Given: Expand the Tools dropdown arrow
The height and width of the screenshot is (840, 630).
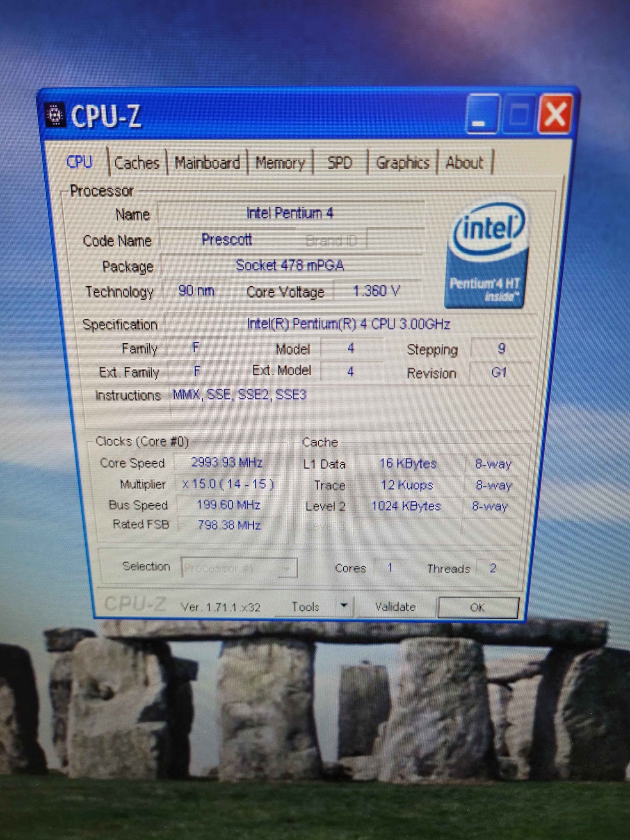Looking at the screenshot, I should pos(344,606).
